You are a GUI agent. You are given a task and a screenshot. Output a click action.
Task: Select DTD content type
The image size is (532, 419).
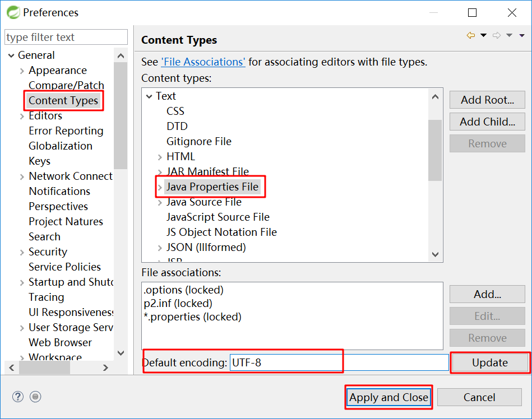pyautogui.click(x=177, y=126)
